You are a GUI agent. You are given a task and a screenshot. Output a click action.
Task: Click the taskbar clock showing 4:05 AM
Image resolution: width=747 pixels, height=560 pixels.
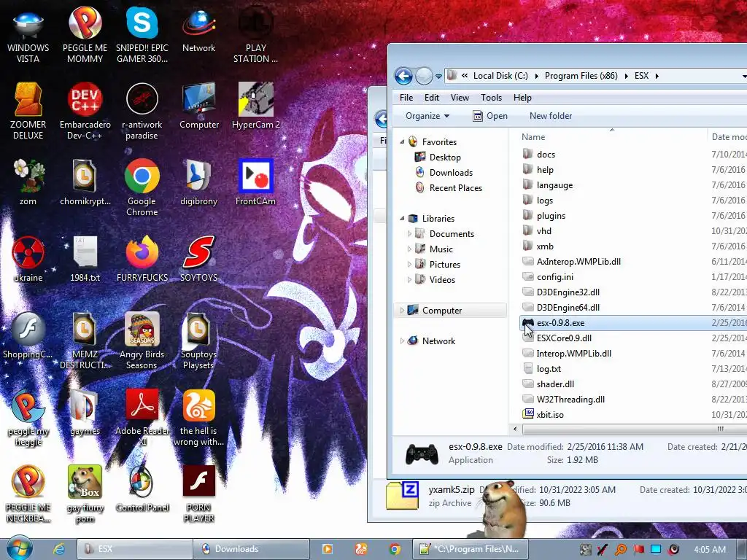(x=709, y=550)
